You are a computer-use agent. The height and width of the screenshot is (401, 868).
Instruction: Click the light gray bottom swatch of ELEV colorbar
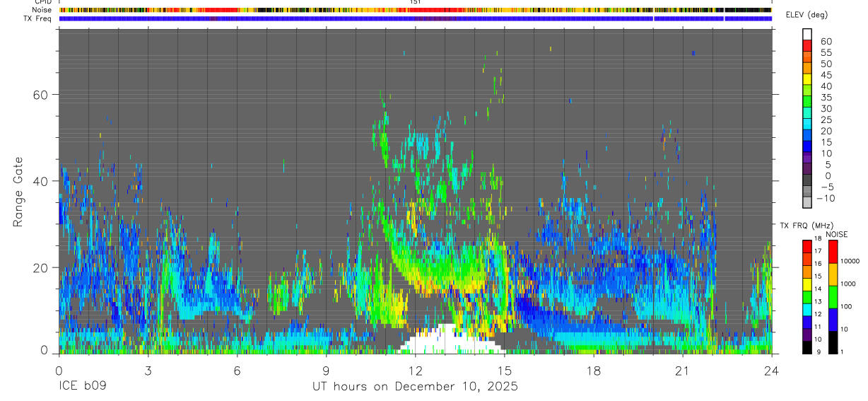807,202
